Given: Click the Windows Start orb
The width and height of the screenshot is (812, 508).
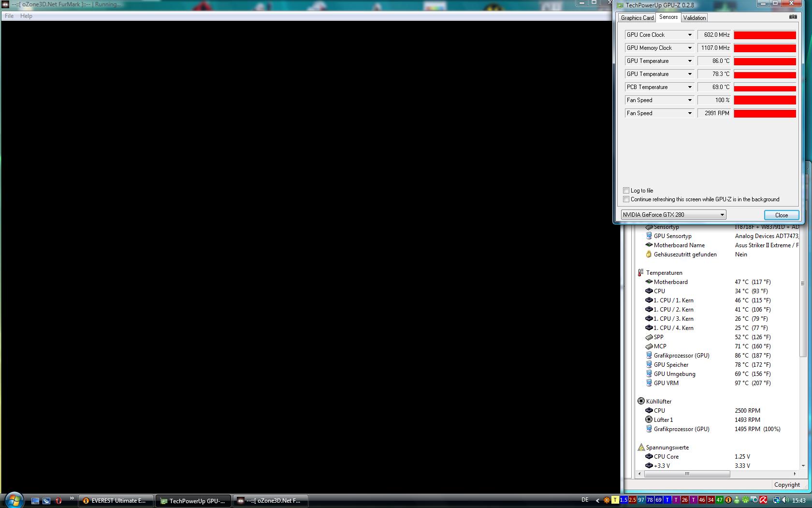Looking at the screenshot, I should (14, 500).
